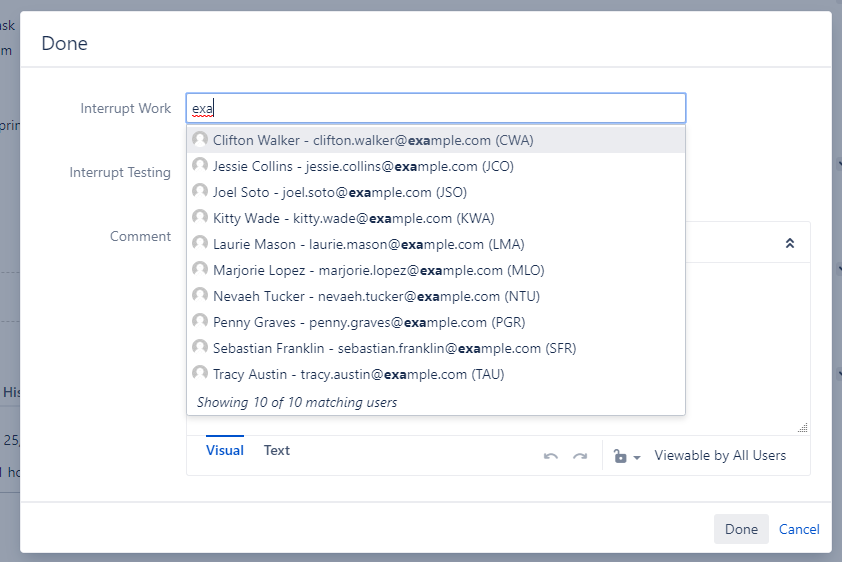Viewport: 842px width, 562px height.
Task: Click Kitty Wade's avatar icon
Action: click(x=200, y=217)
